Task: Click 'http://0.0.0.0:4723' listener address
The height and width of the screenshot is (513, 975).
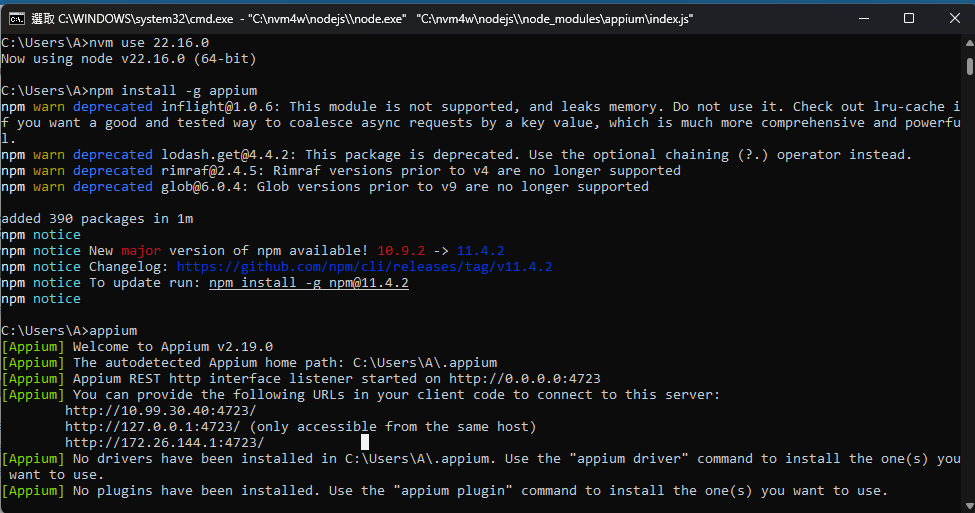Action: point(525,379)
